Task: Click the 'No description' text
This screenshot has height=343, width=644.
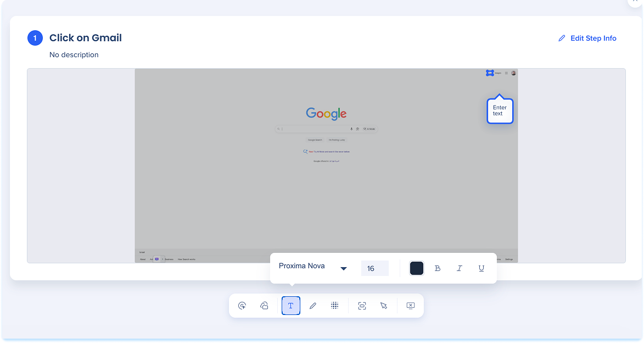Action: 74,55
